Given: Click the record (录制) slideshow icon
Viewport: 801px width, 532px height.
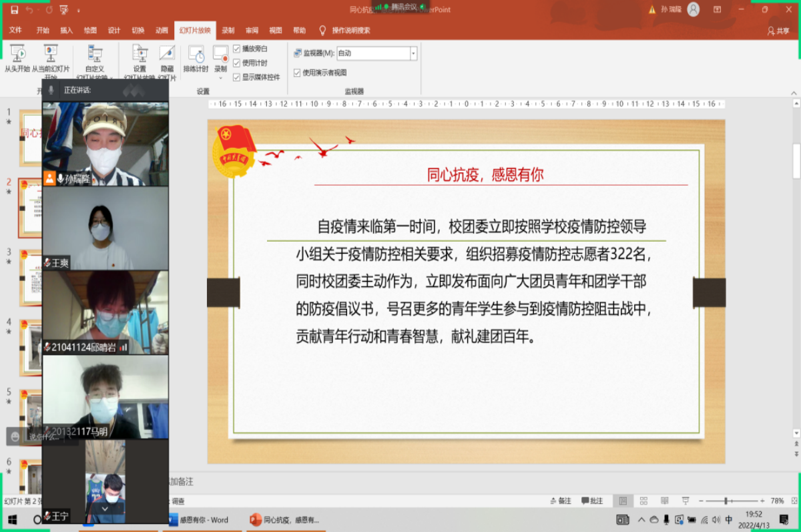Looking at the screenshot, I should [220, 53].
